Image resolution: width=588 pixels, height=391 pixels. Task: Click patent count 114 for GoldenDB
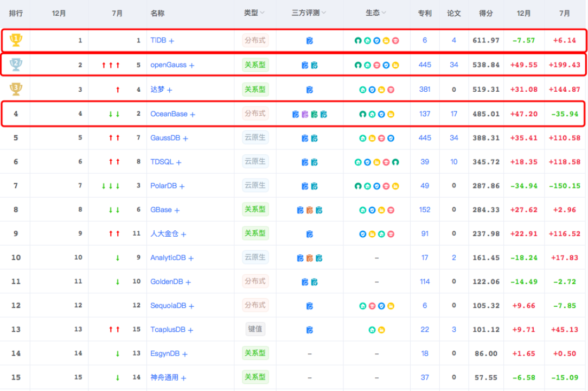[x=425, y=282]
